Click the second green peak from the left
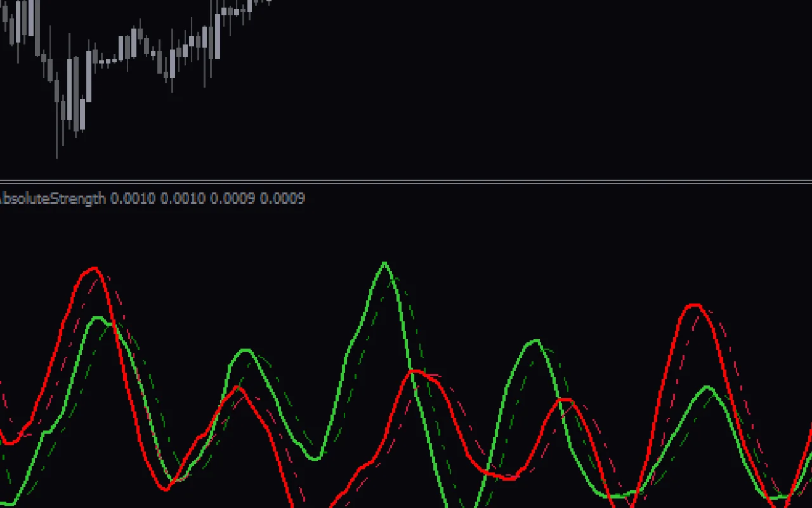This screenshot has height=508, width=812. (x=246, y=350)
